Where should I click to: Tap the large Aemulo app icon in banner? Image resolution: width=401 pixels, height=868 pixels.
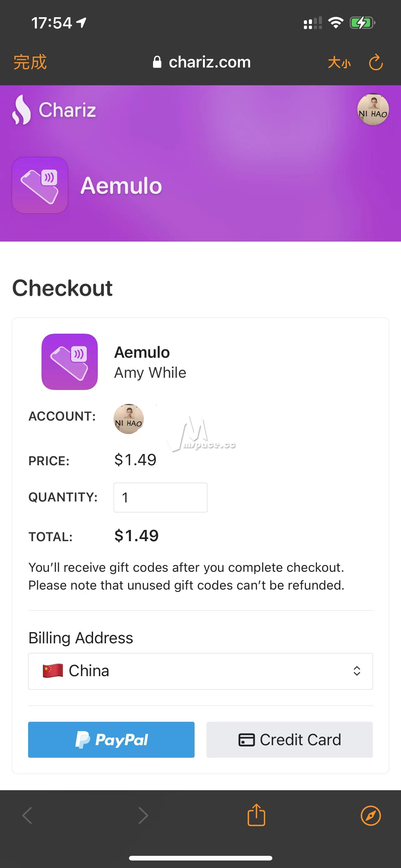coord(40,185)
